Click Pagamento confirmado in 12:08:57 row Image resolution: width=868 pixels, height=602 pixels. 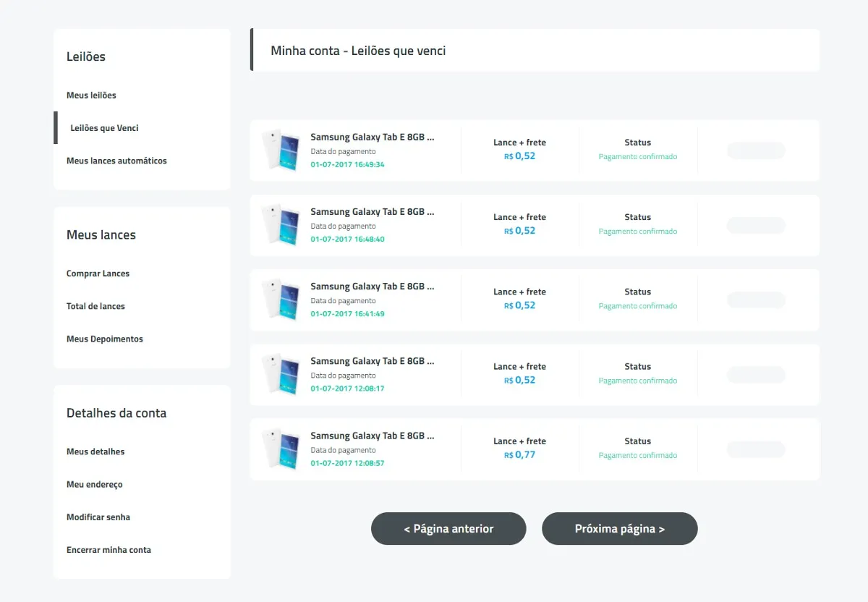point(638,455)
